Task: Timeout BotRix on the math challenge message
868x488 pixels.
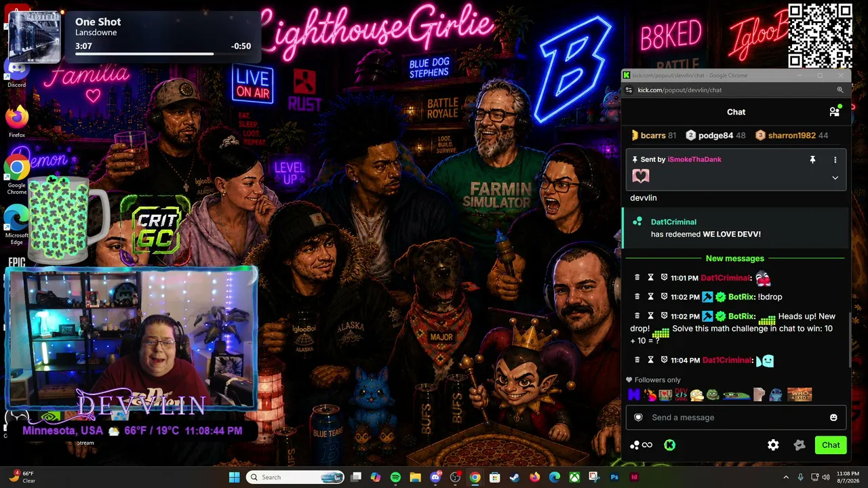Action: [650, 317]
